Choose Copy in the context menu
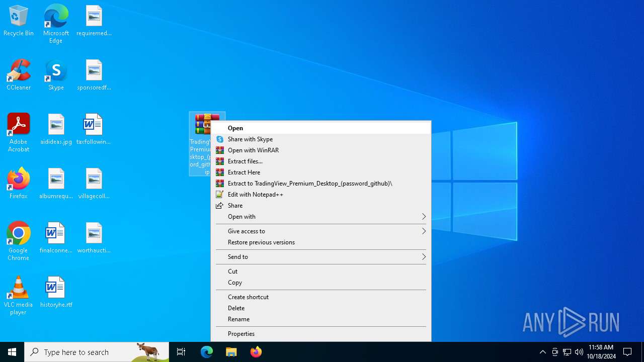The image size is (644, 362). pos(321,283)
